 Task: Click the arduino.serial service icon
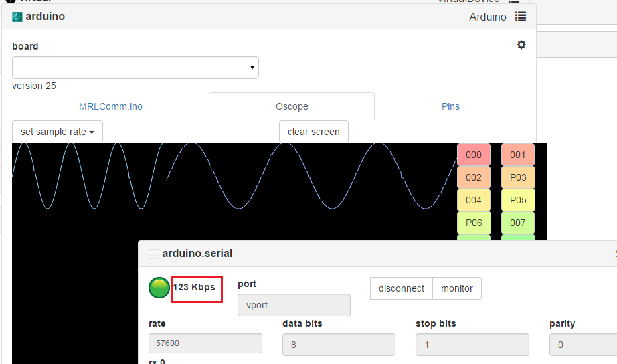click(154, 254)
